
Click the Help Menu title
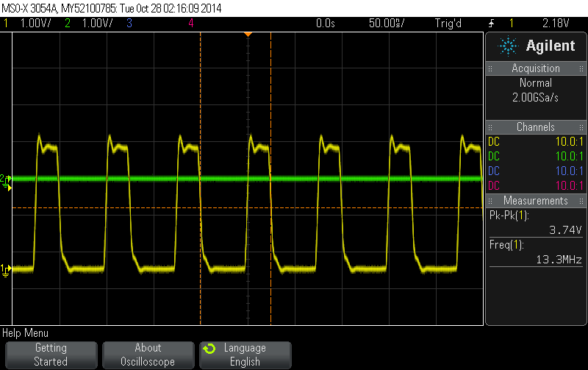coord(25,332)
